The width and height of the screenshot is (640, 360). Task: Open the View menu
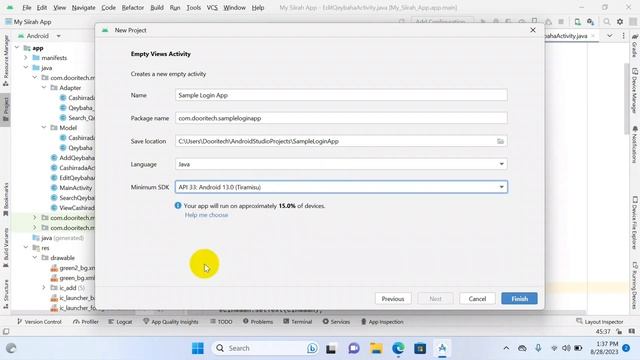pyautogui.click(x=59, y=8)
